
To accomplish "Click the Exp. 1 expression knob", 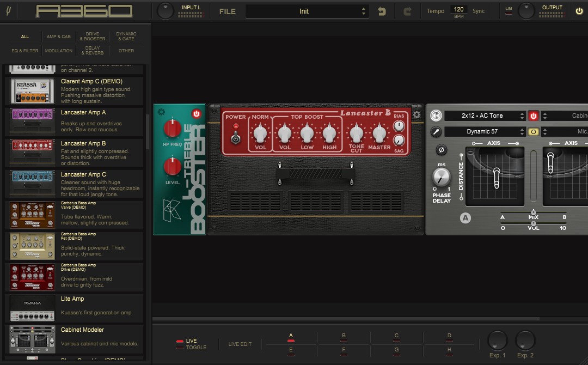I will 497,340.
